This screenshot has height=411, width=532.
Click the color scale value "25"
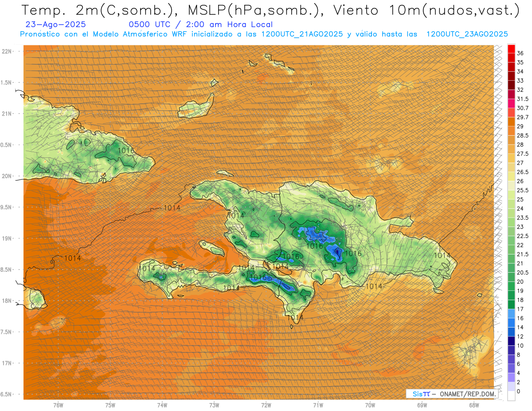tap(520, 200)
